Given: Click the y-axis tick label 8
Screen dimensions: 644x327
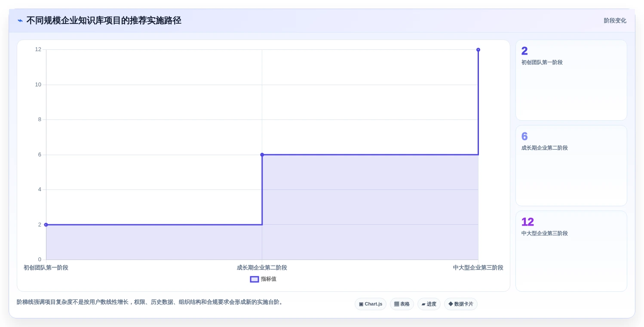Looking at the screenshot, I should 40,119.
